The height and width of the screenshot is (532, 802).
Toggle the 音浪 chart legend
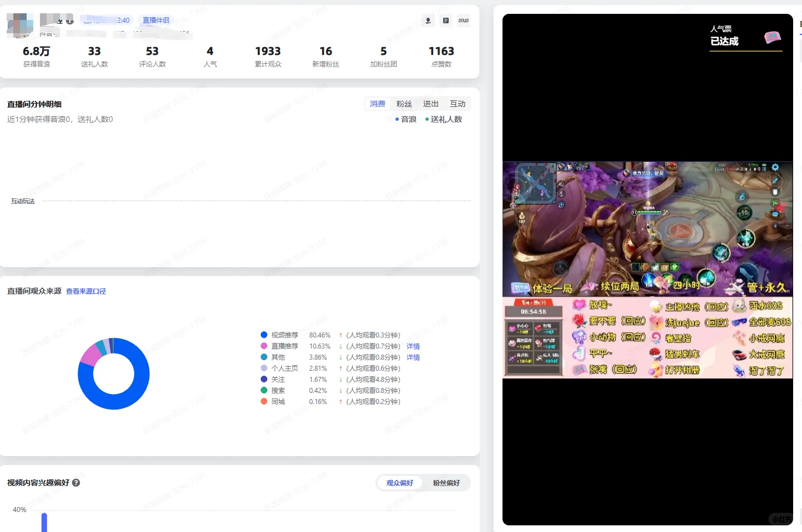(406, 119)
